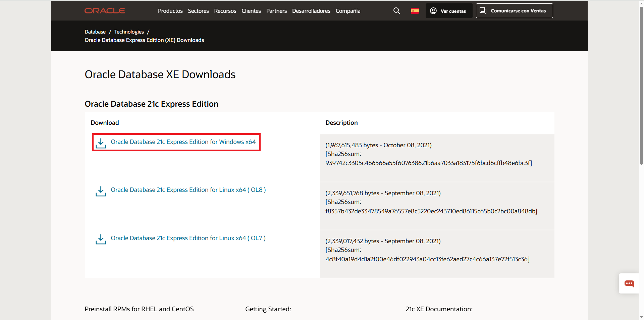Open the search icon in the navigation bar
644x320 pixels.
[x=396, y=11]
